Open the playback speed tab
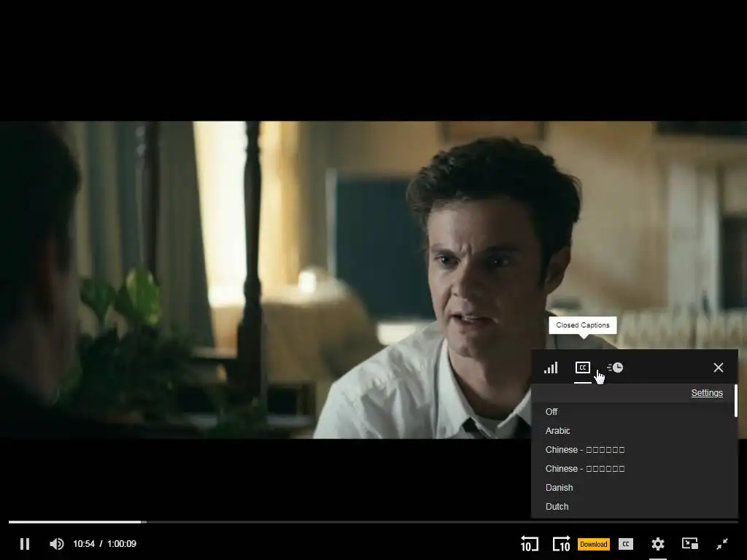The height and width of the screenshot is (560, 747). tap(615, 367)
